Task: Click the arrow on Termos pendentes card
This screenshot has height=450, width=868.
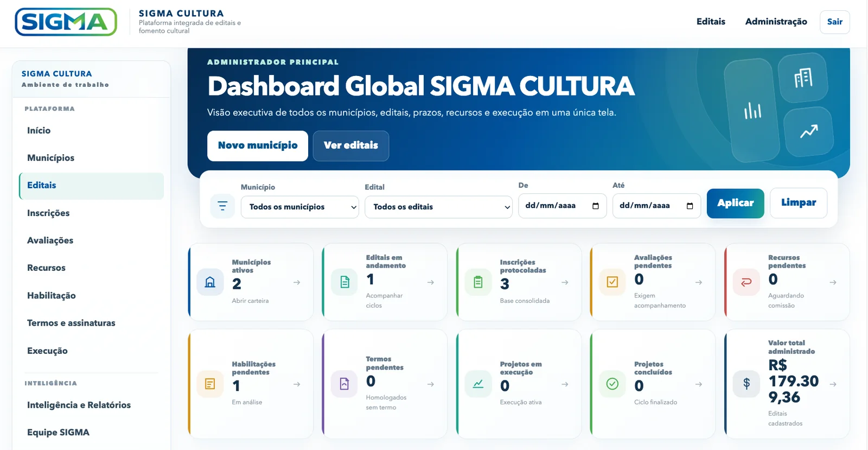Action: click(431, 384)
